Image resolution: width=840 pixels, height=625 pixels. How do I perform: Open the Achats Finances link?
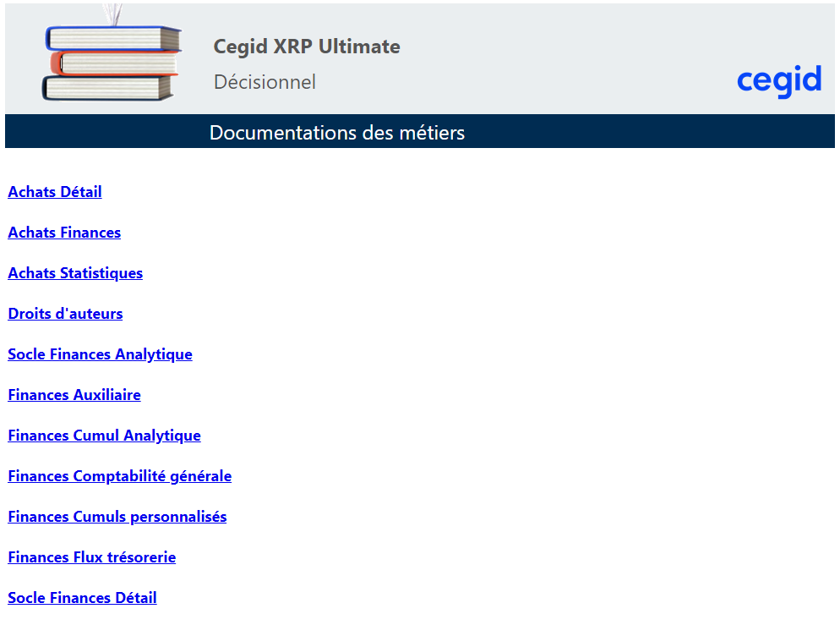point(64,233)
